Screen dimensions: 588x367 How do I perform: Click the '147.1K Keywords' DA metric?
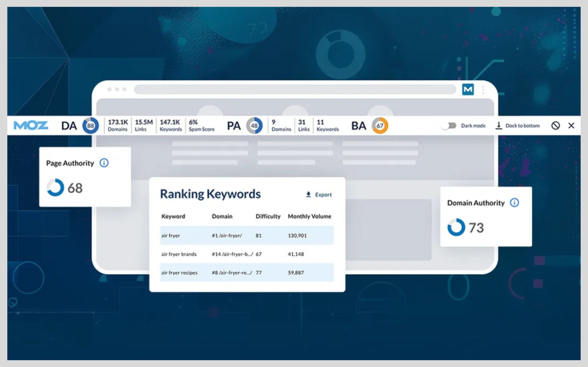point(171,126)
